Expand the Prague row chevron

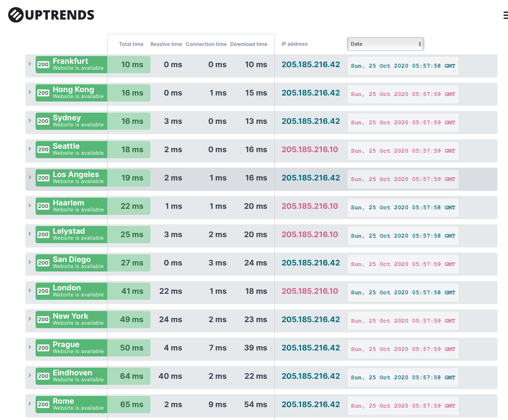click(30, 347)
